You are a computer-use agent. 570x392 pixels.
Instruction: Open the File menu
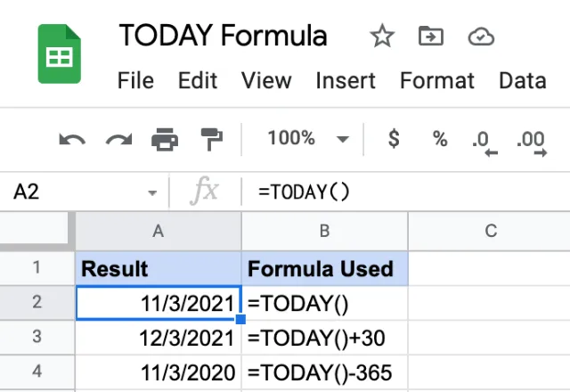pos(135,80)
